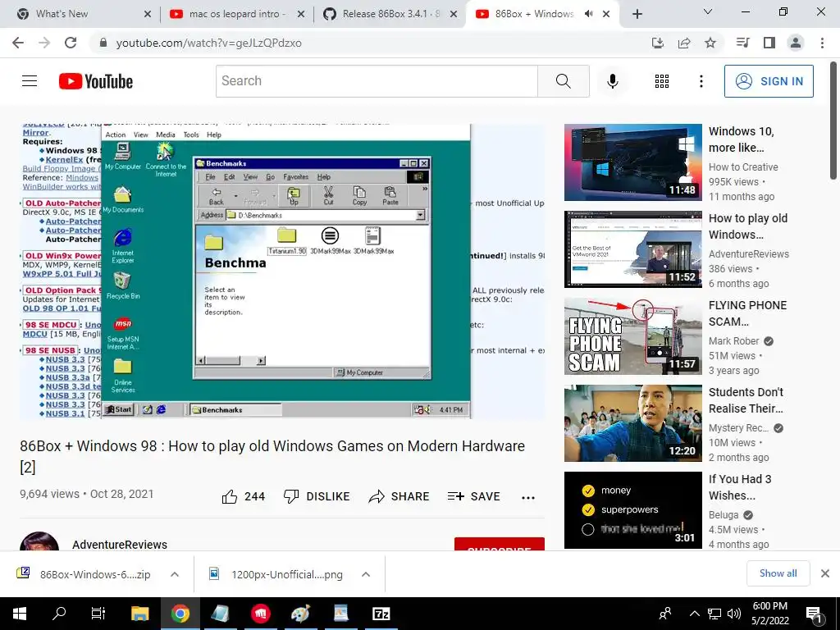This screenshot has height=630, width=840.
Task: Open a new Chrome tab
Action: [637, 14]
